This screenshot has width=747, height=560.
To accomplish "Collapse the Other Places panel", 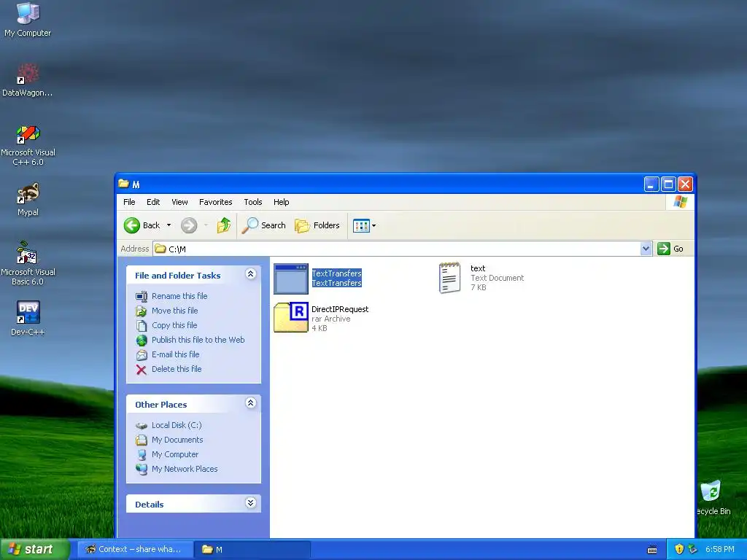I will click(251, 402).
